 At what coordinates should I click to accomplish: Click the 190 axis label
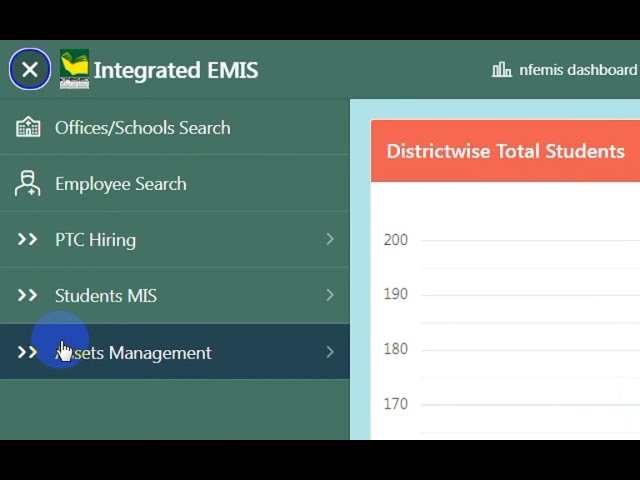[x=396, y=294]
